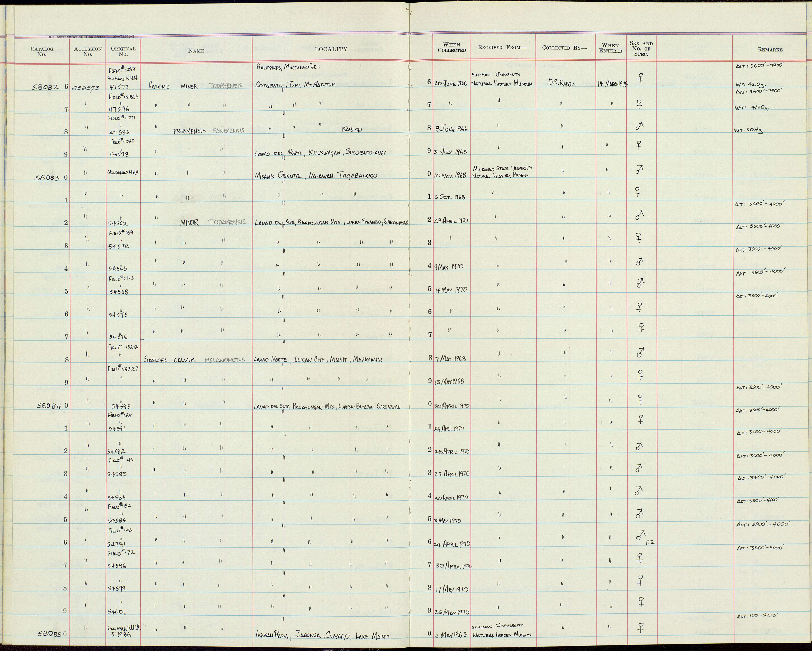Click name 'Panayensis panayensis'

(x=209, y=131)
